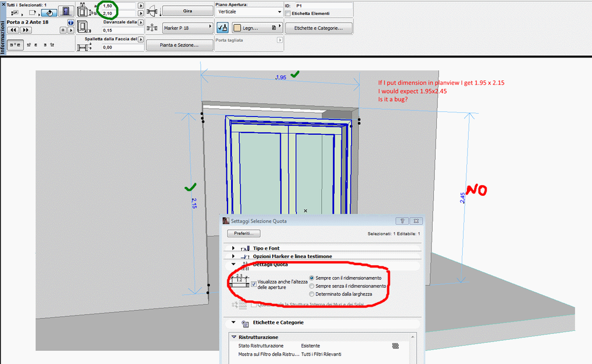592x364 pixels.
Task: Click the Tipo e Font section icon
Action: pos(245,248)
